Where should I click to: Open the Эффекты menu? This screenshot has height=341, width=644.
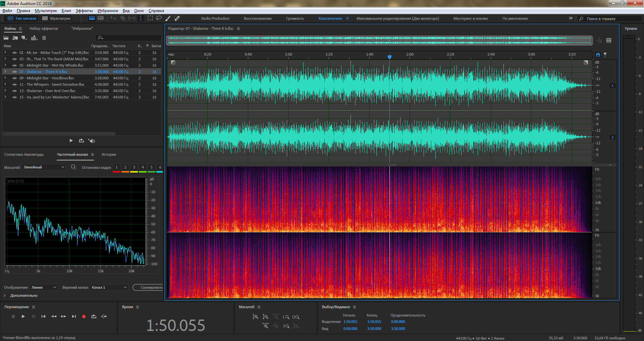click(x=84, y=11)
